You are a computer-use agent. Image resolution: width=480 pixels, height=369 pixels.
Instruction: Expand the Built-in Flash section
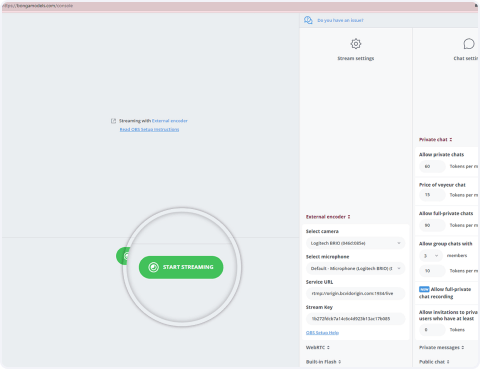(323, 362)
